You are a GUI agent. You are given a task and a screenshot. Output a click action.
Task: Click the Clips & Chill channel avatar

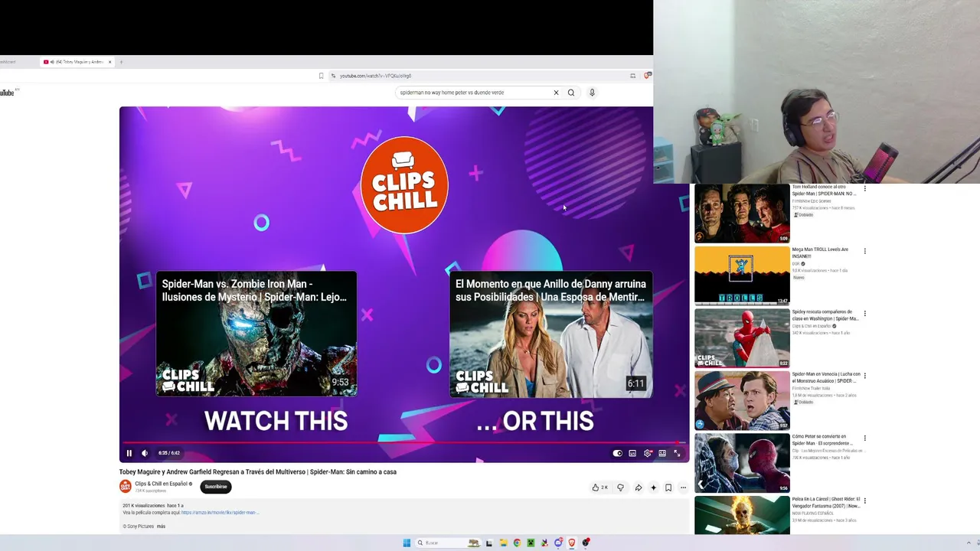(x=126, y=487)
